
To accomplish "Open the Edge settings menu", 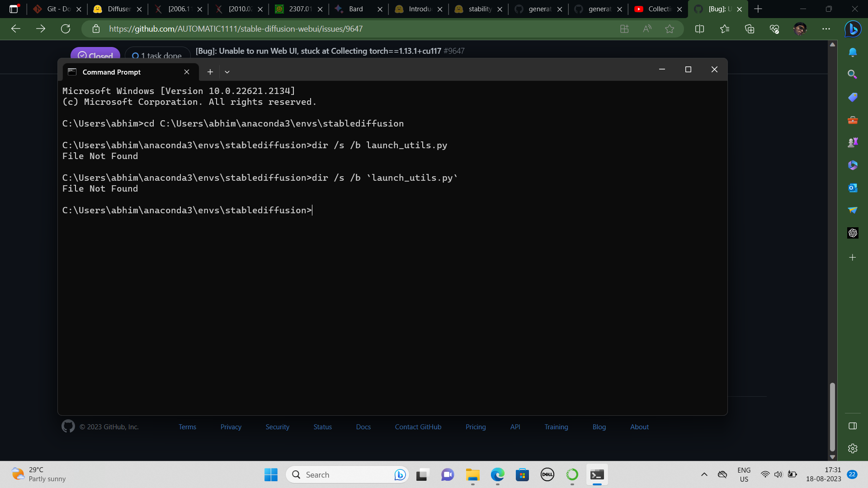I will click(826, 28).
